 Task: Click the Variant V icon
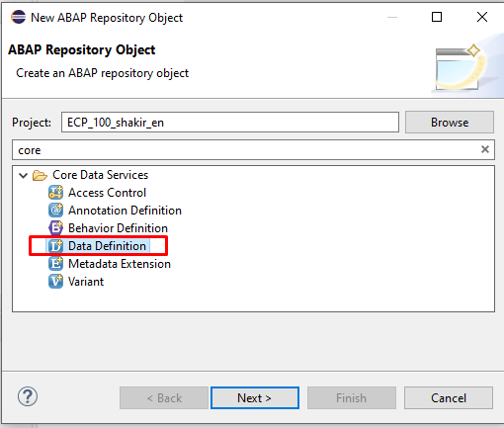[x=55, y=282]
